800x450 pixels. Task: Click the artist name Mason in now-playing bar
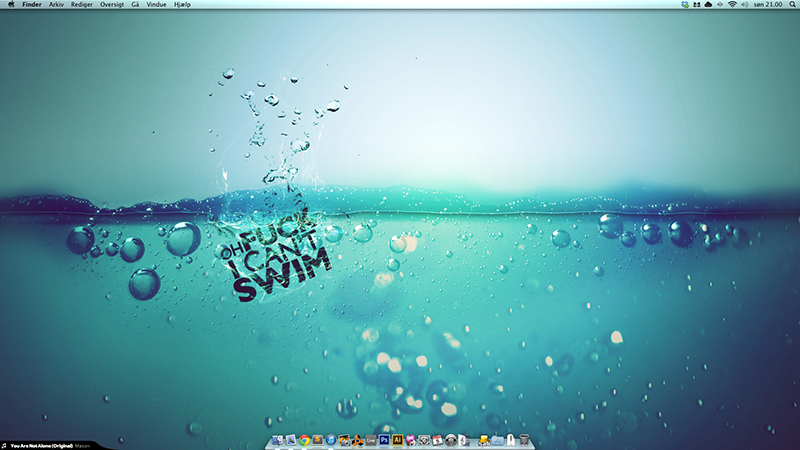point(82,446)
